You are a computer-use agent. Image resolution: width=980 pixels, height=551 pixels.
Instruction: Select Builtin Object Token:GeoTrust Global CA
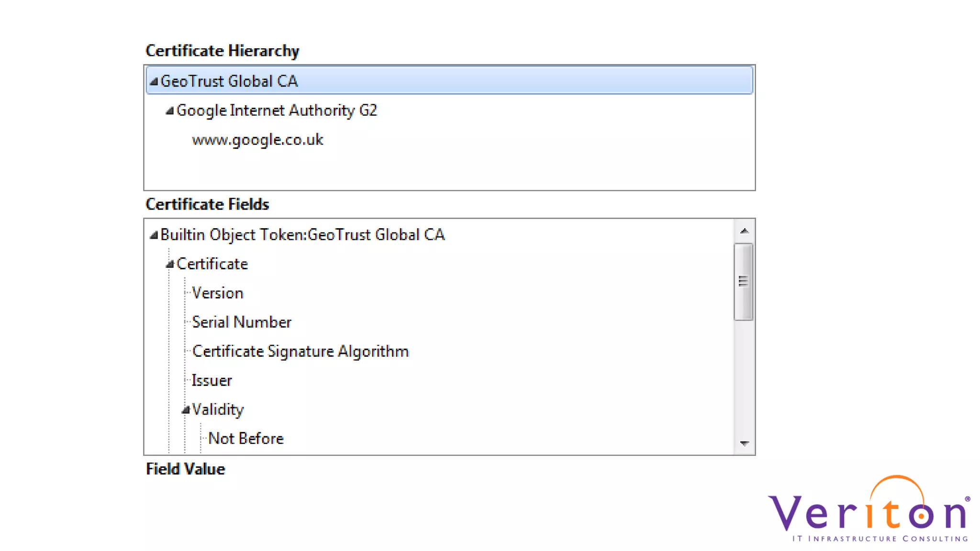pos(302,235)
